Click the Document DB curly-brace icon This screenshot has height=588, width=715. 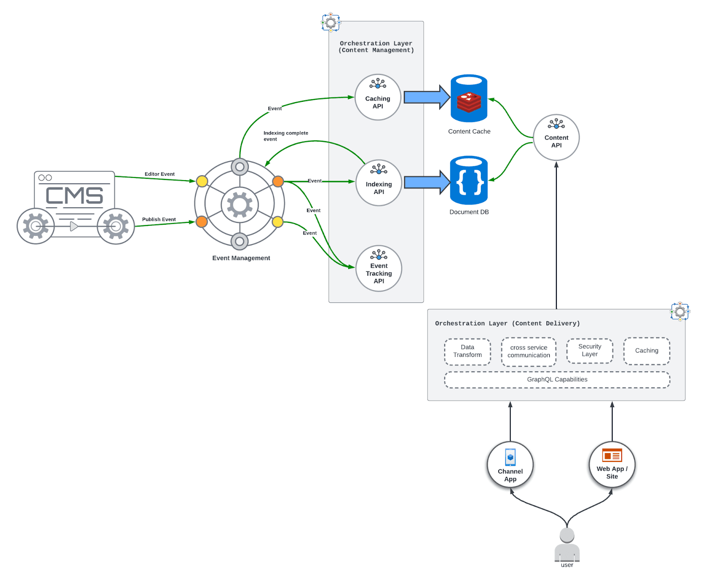click(469, 181)
